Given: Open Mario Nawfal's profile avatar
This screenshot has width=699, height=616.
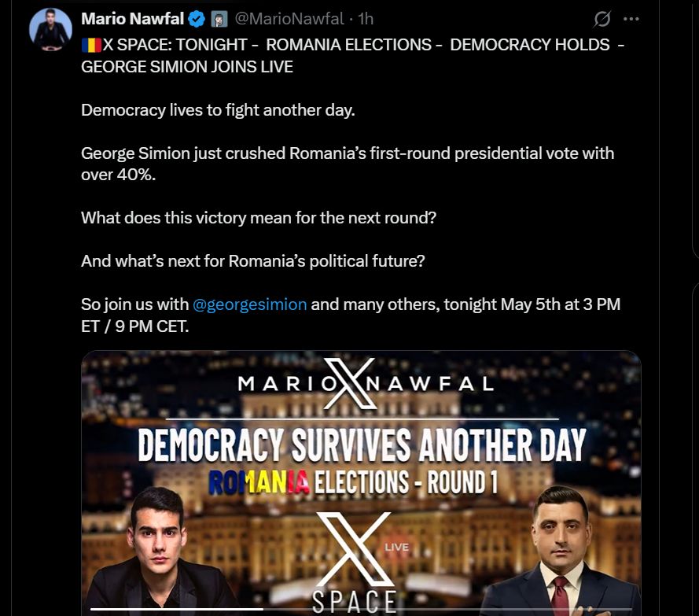Looking at the screenshot, I should point(50,29).
